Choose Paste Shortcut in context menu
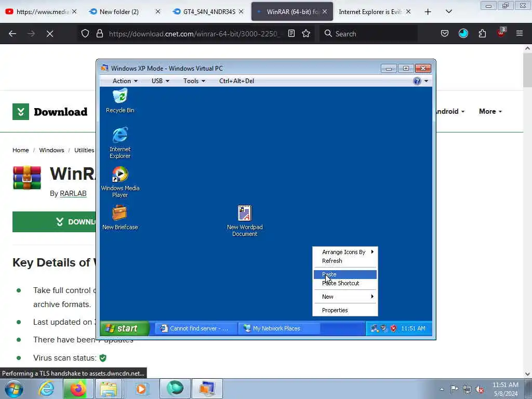Screen dimensions: 532x399 point(345,283)
